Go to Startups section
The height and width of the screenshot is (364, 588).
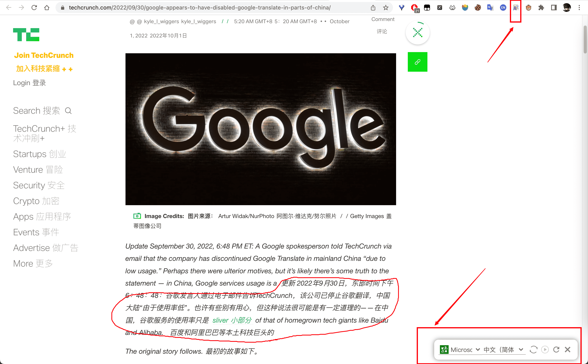point(39,154)
